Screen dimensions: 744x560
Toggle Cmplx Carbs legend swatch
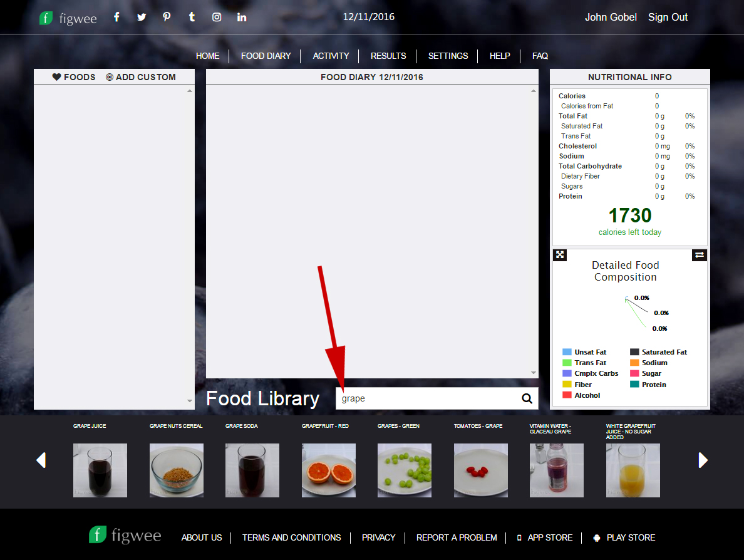click(567, 373)
